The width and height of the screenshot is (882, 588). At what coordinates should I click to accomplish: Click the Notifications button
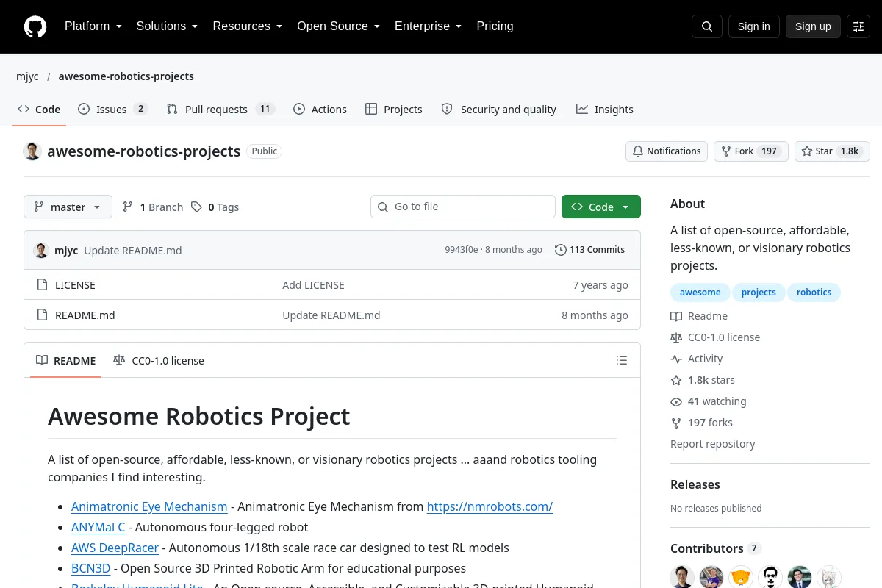667,151
